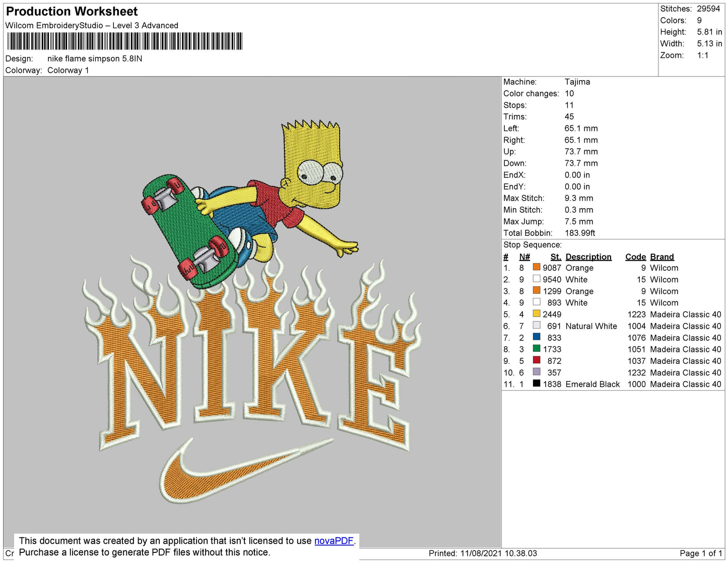The width and height of the screenshot is (728, 563).
Task: Click the Brand column header
Action: [x=661, y=257]
